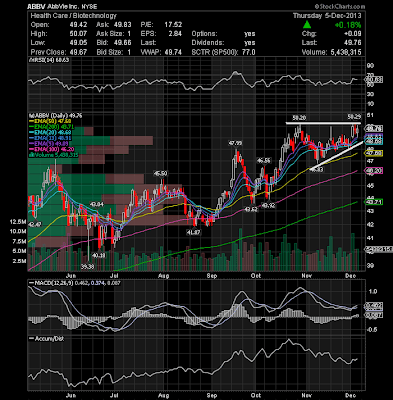Select the High value 50.07
393x400 pixels.
tap(79, 34)
